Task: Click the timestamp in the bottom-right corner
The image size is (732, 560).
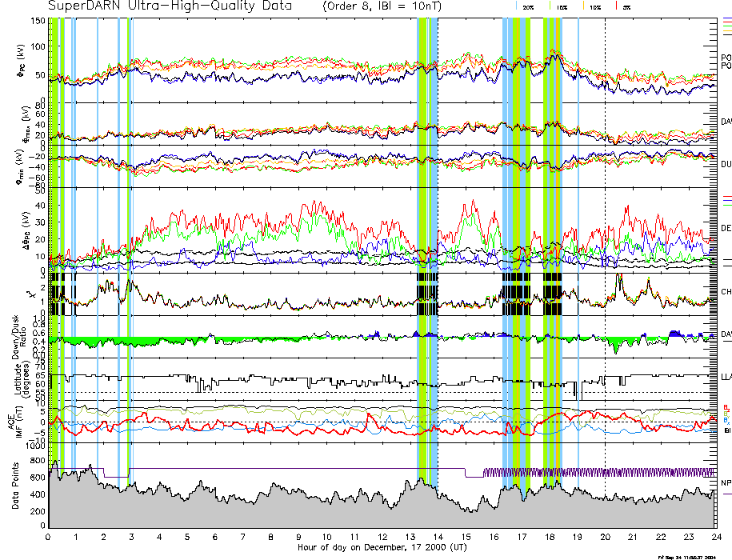Action: [686, 556]
